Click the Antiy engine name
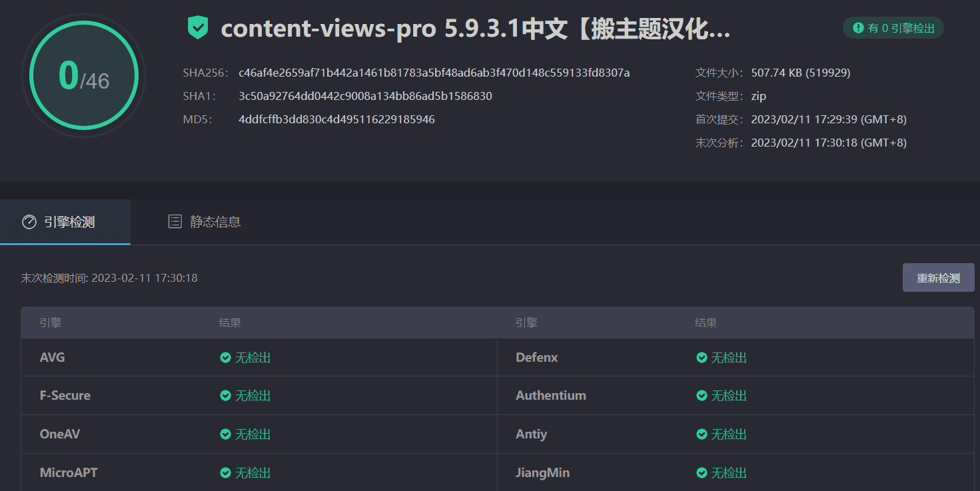This screenshot has width=980, height=491. pos(531,434)
